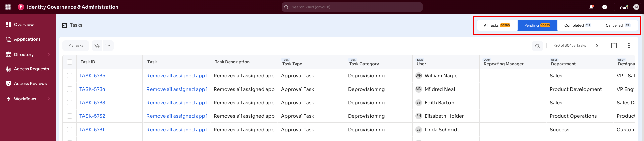
Task: Open the user profile avatar M
Action: (x=636, y=7)
